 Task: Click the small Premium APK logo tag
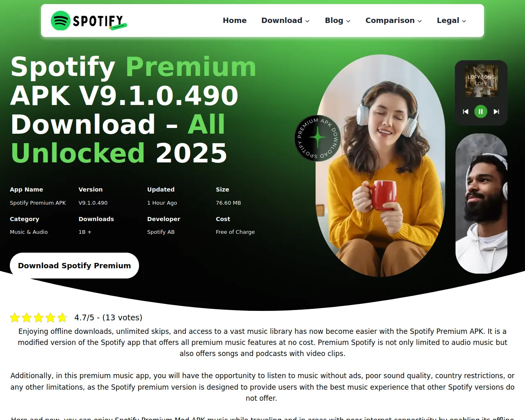(x=118, y=27)
